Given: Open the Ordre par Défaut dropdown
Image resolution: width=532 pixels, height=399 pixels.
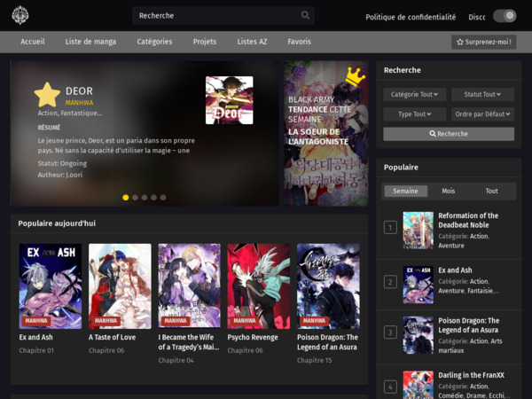Looking at the screenshot, I should (482, 114).
